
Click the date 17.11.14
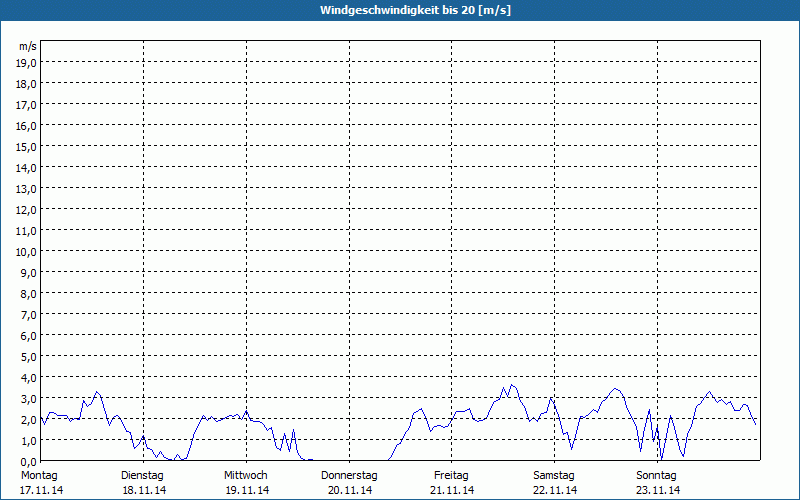(41, 490)
